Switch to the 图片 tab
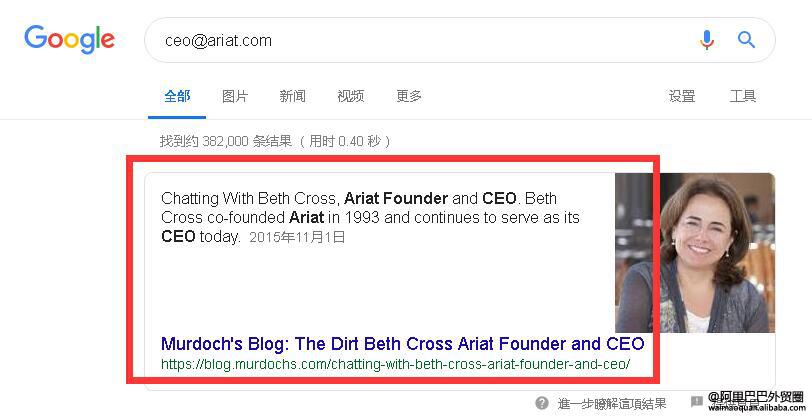 (x=235, y=96)
